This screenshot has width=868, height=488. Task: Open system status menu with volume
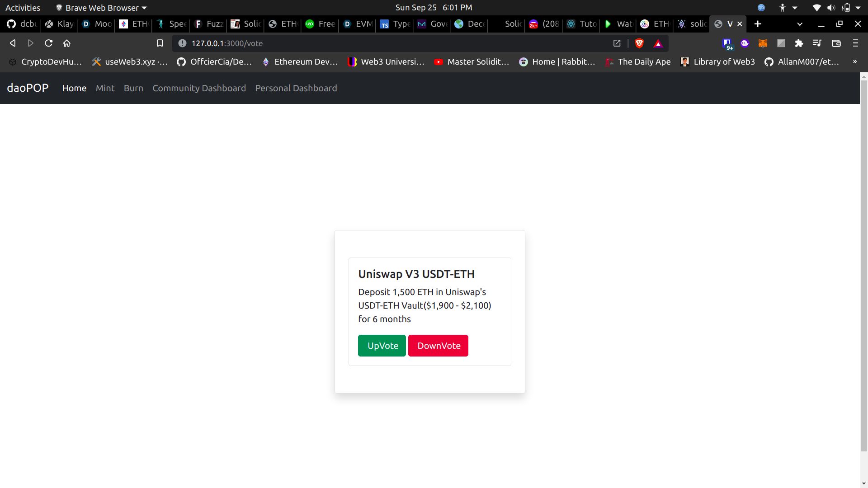[x=836, y=8]
